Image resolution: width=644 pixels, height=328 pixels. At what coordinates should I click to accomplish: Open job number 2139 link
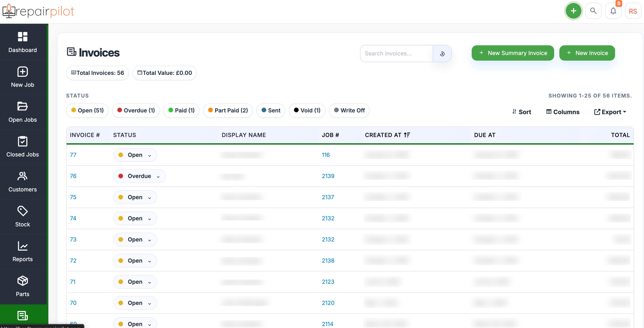(328, 176)
